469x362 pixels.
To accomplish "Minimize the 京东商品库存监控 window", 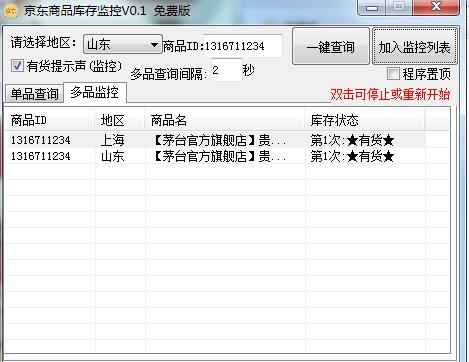I will point(372,7).
